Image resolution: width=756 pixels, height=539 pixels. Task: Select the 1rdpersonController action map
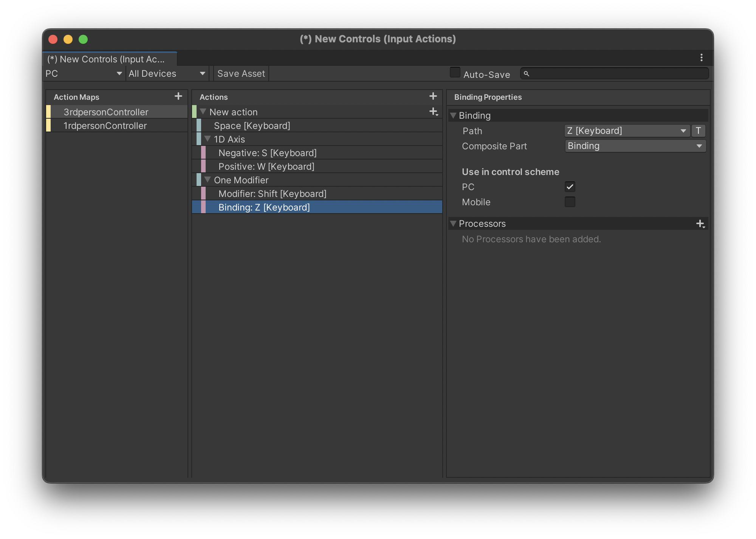coord(105,125)
